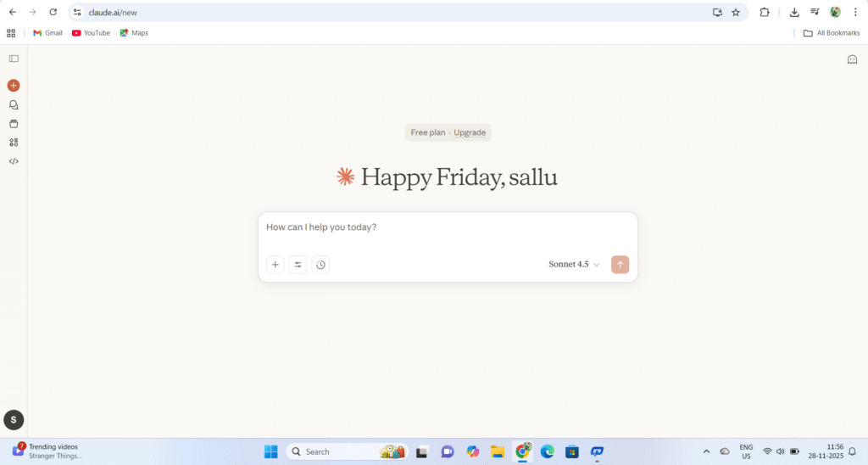Focus the 'How can I help you today?' field
Image resolution: width=868 pixels, height=465 pixels.
tap(448, 227)
